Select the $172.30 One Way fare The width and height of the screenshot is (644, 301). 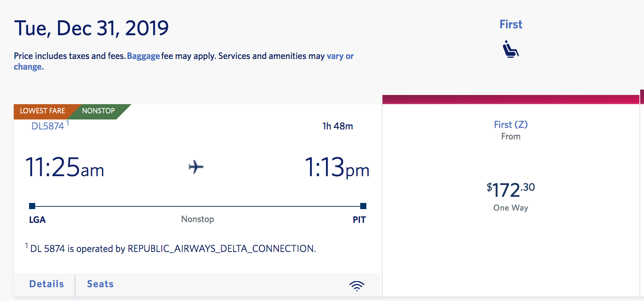tap(511, 190)
